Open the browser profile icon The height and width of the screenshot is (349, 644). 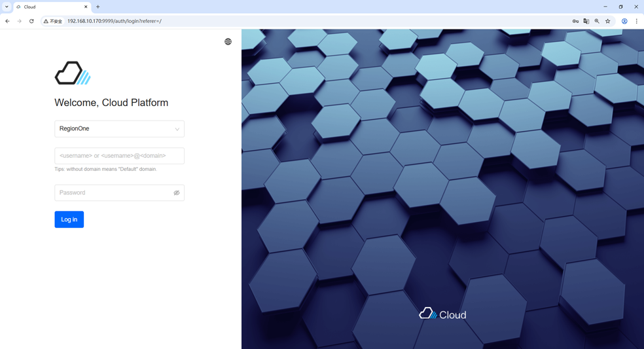(624, 21)
